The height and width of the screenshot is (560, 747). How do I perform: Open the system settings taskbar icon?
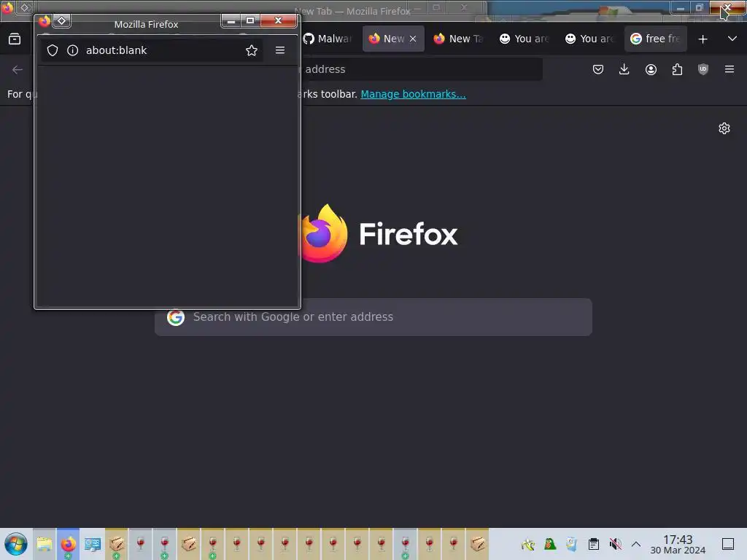[93, 544]
